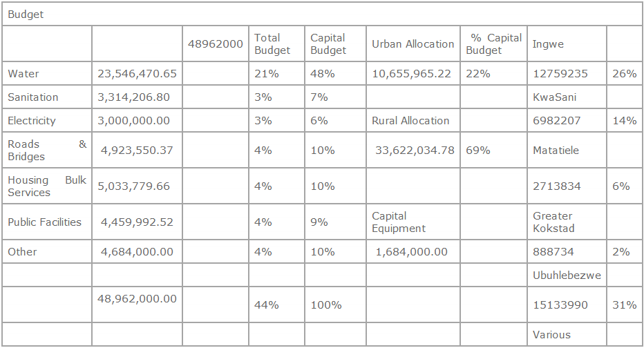Click the 23,546,470.65 water amount cell
Viewport: 644px width, 348px height.
[137, 74]
